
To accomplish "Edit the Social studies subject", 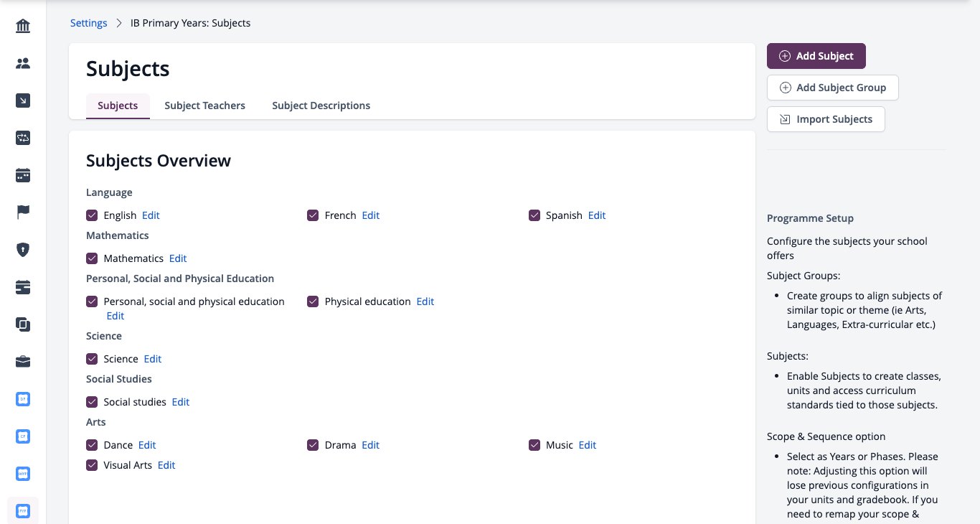I will point(181,402).
